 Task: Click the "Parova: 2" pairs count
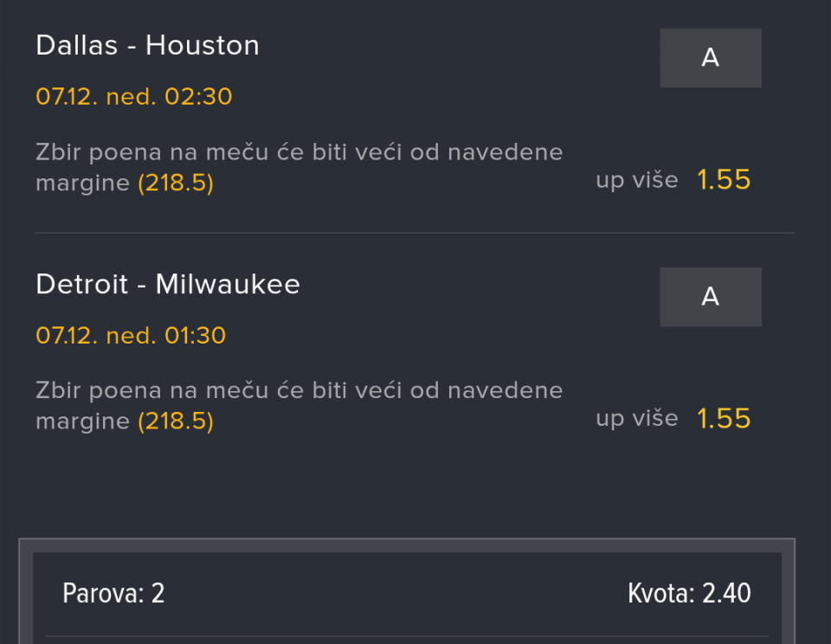click(x=113, y=594)
